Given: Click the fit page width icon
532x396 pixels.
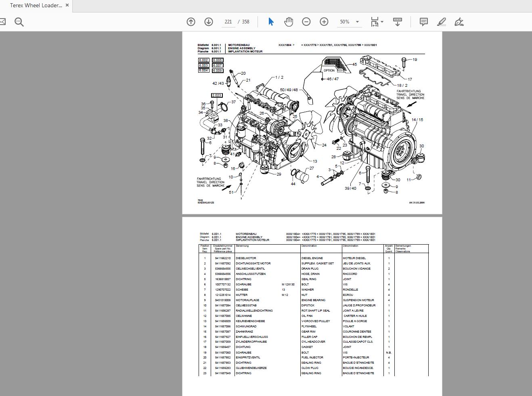Looking at the screenshot, I should pyautogui.click(x=375, y=22).
